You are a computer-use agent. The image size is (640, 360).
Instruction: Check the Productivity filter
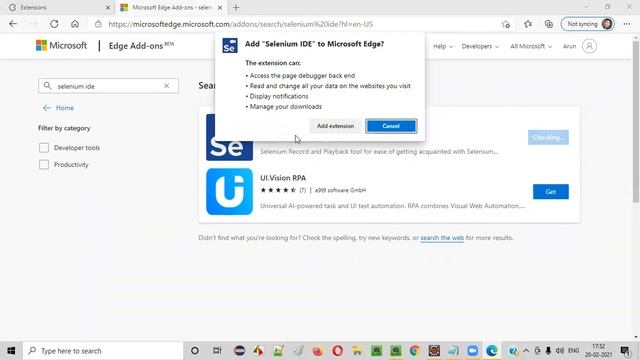pyautogui.click(x=44, y=164)
